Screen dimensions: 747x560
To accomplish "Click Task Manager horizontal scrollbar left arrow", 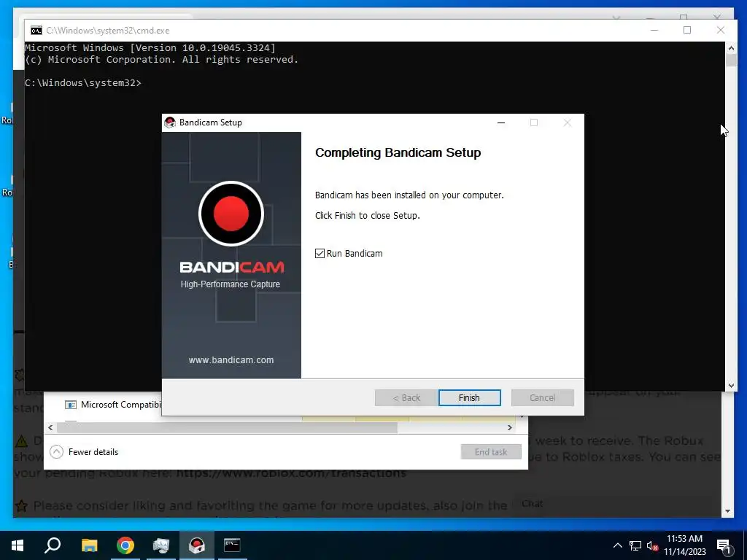I will (x=50, y=427).
